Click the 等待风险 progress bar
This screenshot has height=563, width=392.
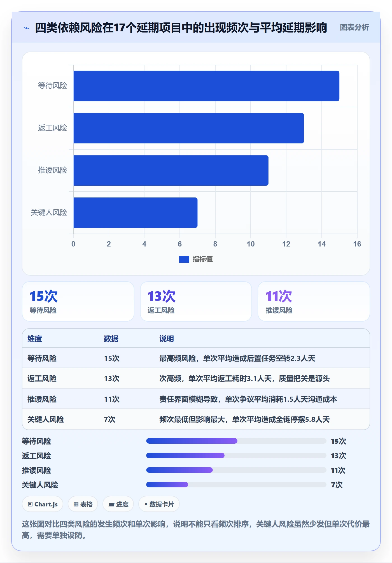[x=236, y=441]
